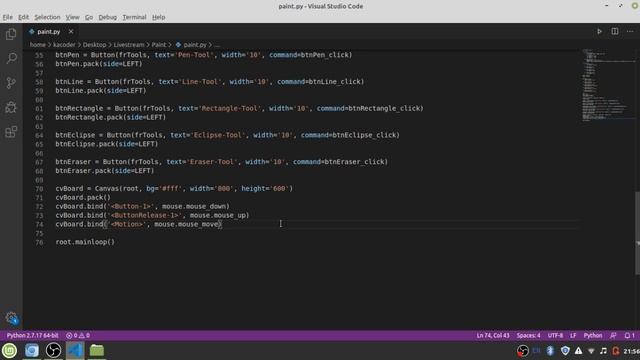Click the 'Livestream' breadcrumb segment
The width and height of the screenshot is (640, 360).
129,45
